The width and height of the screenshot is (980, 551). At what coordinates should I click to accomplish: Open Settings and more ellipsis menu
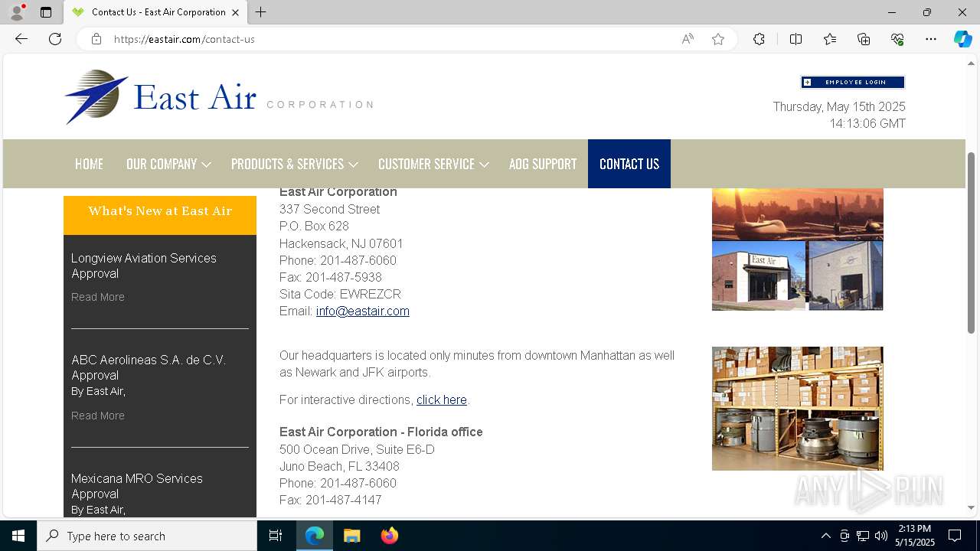931,39
